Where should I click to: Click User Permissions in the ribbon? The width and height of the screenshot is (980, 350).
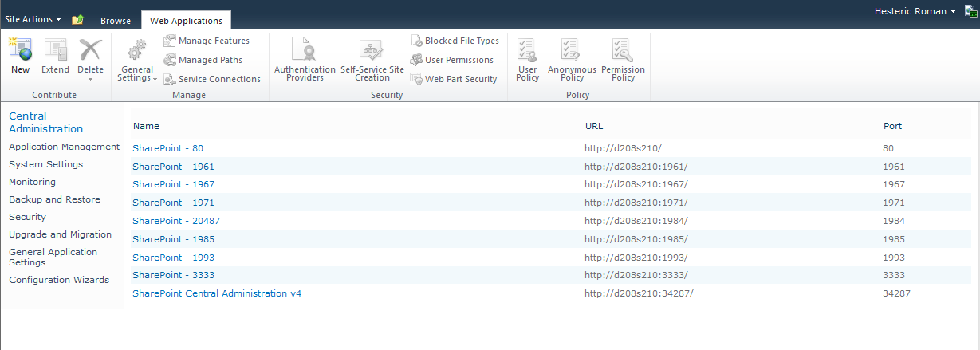coord(452,60)
